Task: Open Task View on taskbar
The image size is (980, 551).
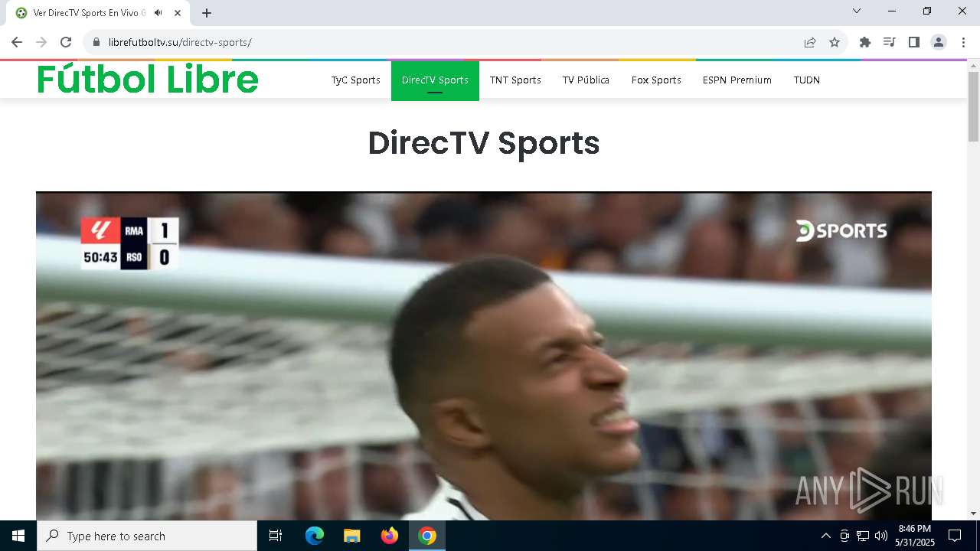Action: (276, 536)
